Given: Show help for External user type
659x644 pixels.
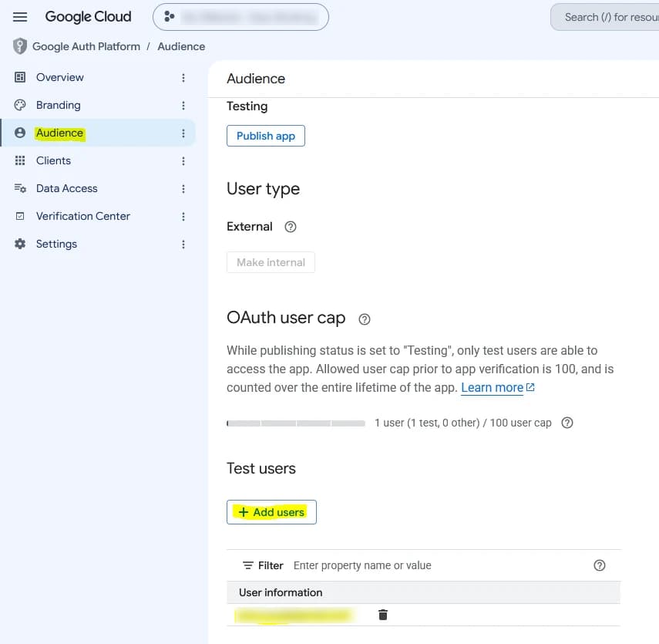Looking at the screenshot, I should (x=290, y=228).
